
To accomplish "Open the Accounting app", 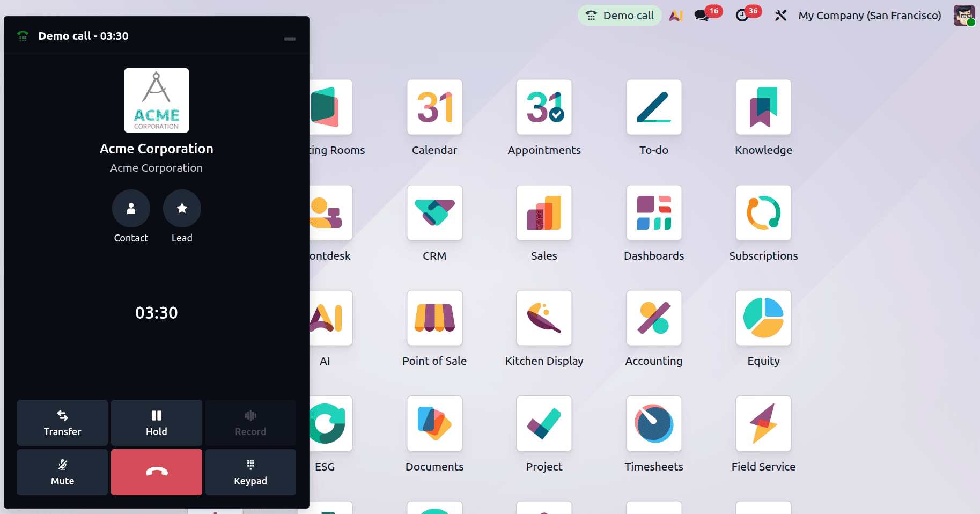I will pos(653,318).
